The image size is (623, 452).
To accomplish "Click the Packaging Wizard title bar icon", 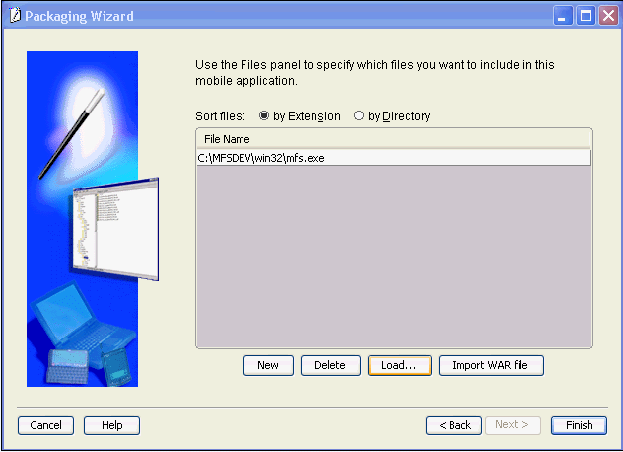I will (15, 16).
